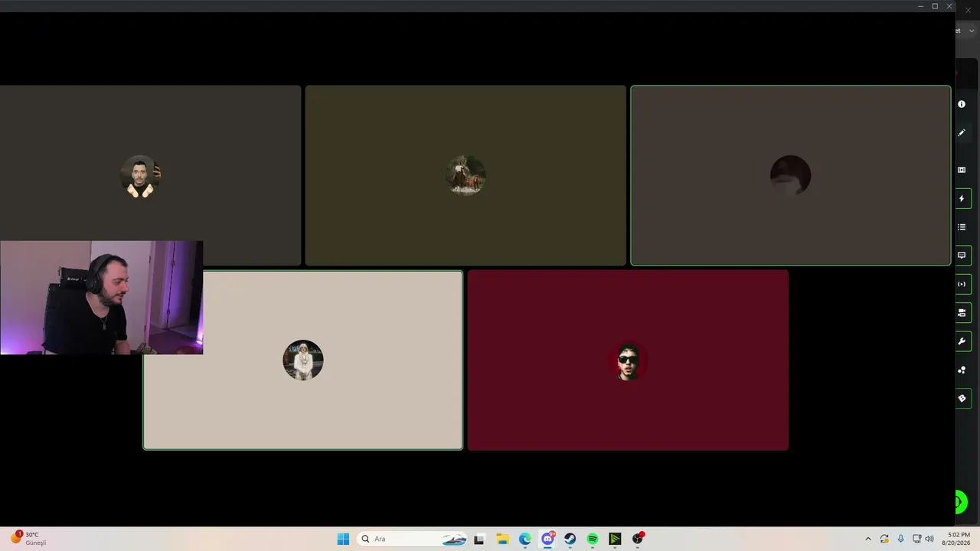Image resolution: width=980 pixels, height=551 pixels.
Task: Click the sync refresh tray icon
Action: pos(884,539)
